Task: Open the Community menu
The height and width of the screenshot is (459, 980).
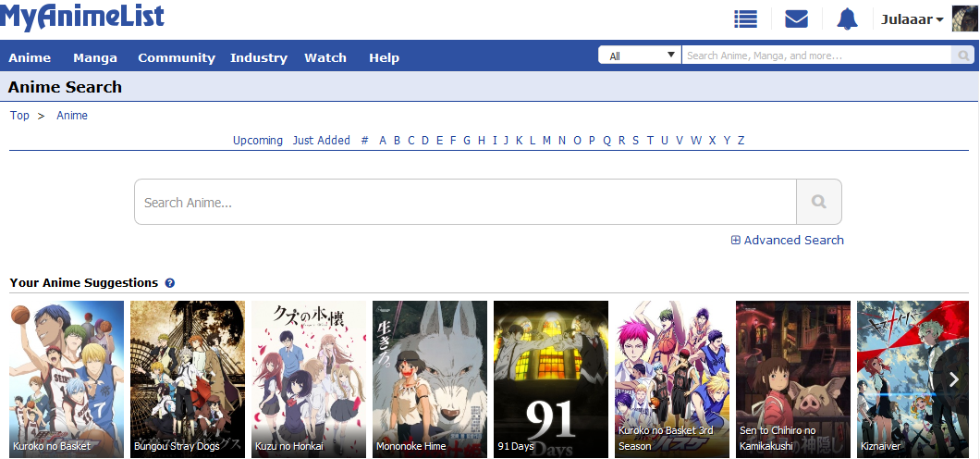Action: [x=177, y=57]
